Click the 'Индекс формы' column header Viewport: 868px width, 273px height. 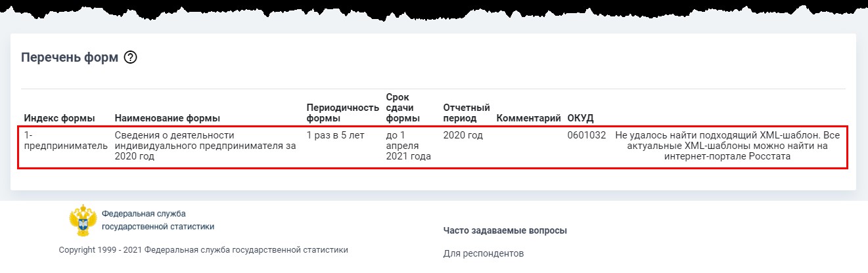point(59,118)
